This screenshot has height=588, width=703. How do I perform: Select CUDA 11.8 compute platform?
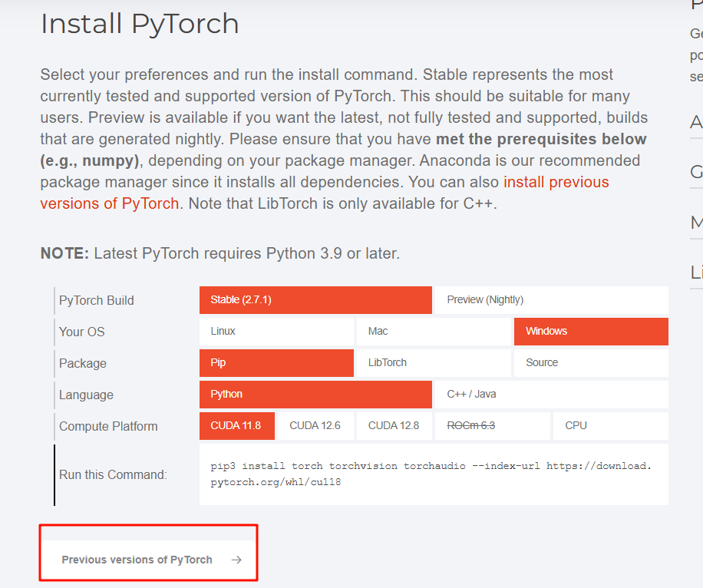236,425
